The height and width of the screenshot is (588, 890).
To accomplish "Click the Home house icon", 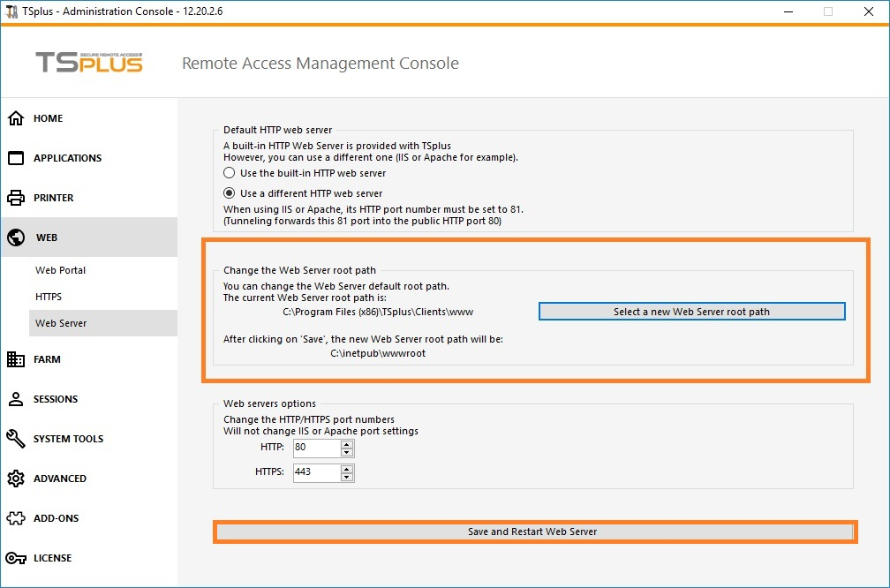I will pyautogui.click(x=16, y=118).
